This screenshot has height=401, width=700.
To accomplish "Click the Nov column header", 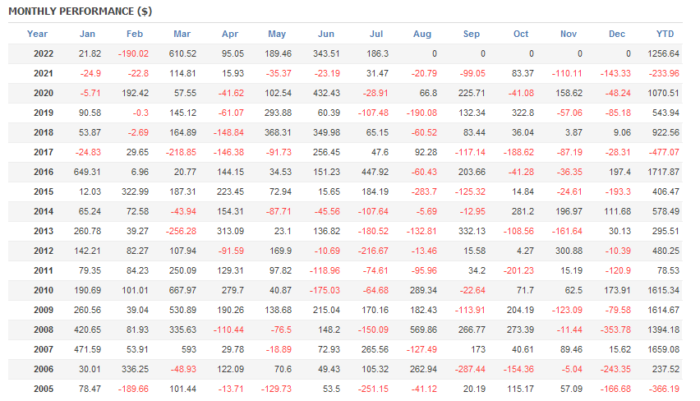I will (x=569, y=34).
